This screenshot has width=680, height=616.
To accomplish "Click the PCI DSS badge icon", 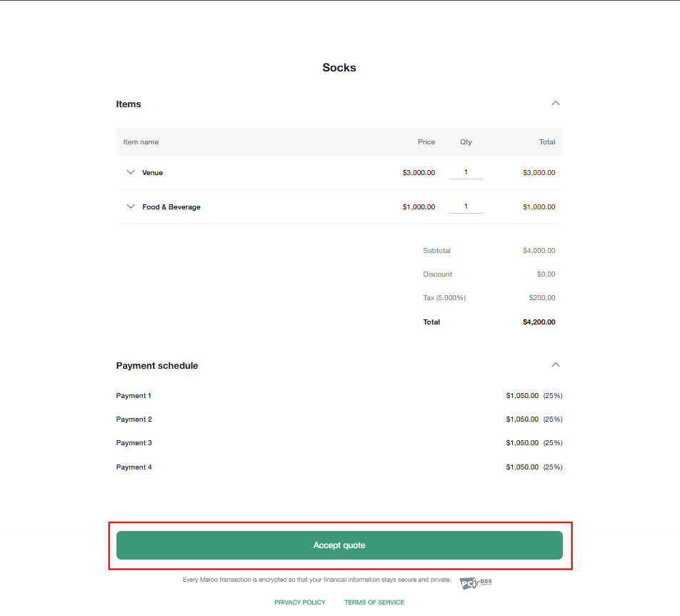I will (475, 583).
